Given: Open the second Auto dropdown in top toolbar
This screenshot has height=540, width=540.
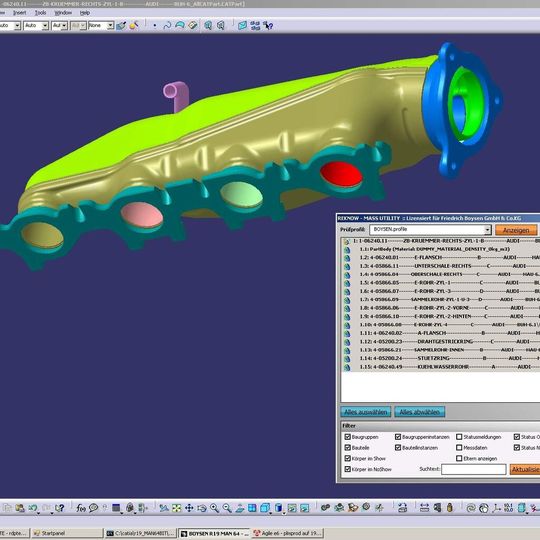Looking at the screenshot, I should coord(45,25).
